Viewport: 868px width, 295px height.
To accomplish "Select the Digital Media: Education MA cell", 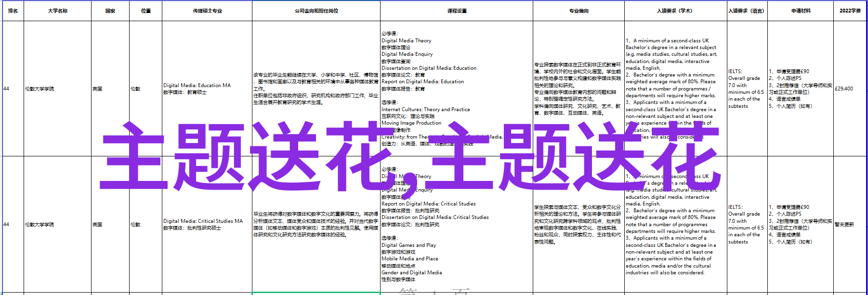I will [x=207, y=89].
